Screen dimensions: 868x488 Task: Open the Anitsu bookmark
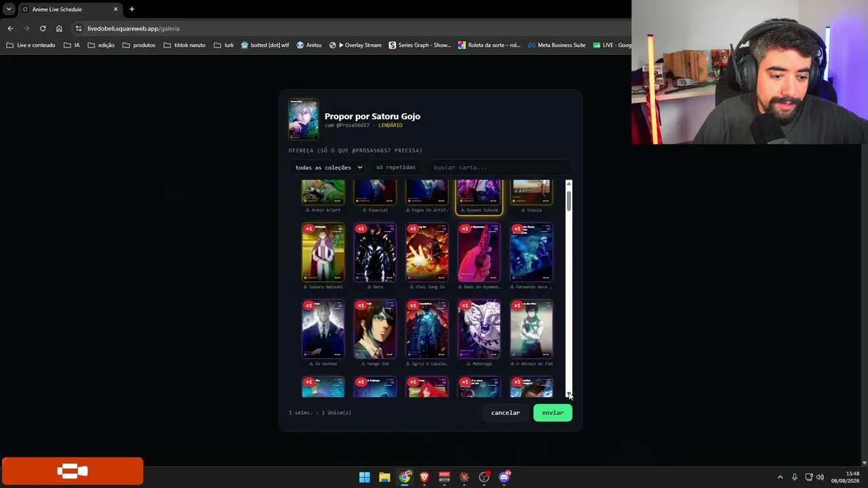click(x=309, y=45)
